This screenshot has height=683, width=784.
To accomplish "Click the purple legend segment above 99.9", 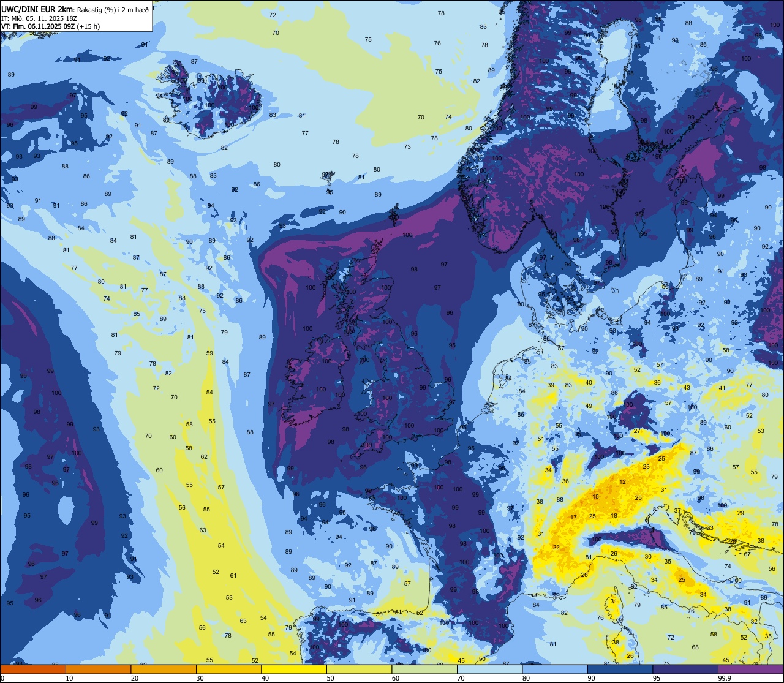I will click(x=750, y=669).
